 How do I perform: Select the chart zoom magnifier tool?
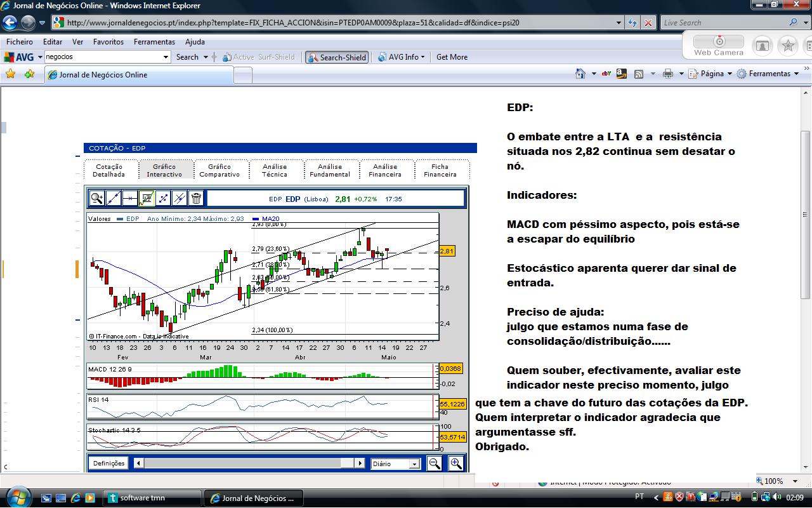tap(97, 199)
